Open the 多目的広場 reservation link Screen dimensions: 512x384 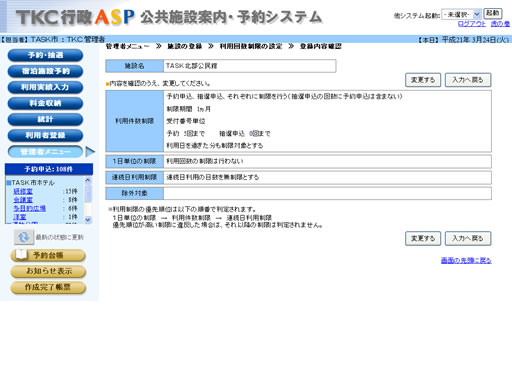(x=29, y=208)
